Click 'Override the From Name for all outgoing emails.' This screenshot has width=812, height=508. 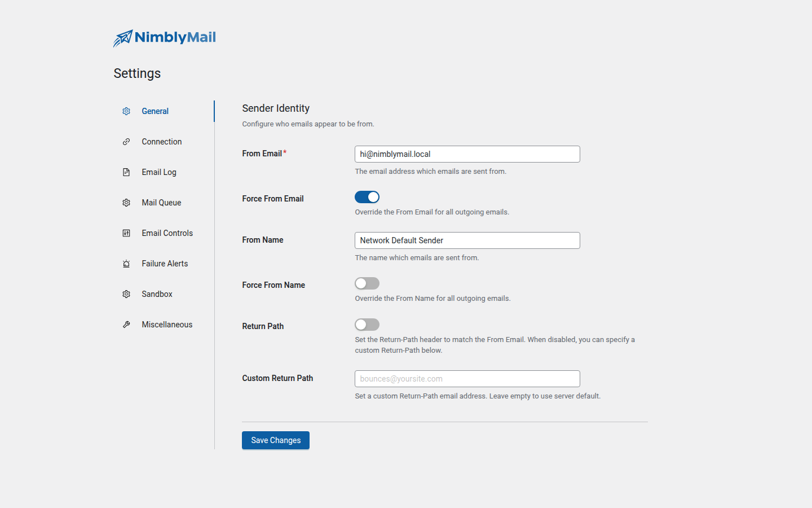[x=433, y=299]
